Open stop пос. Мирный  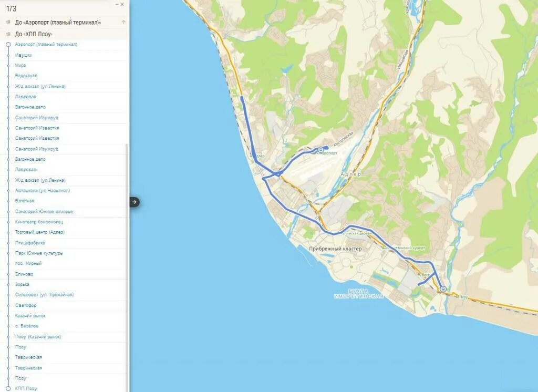[x=28, y=264]
